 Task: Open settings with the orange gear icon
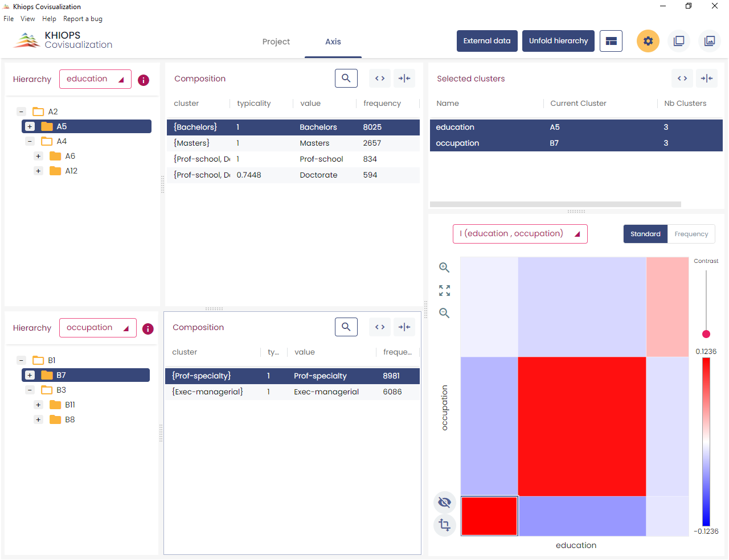click(648, 41)
